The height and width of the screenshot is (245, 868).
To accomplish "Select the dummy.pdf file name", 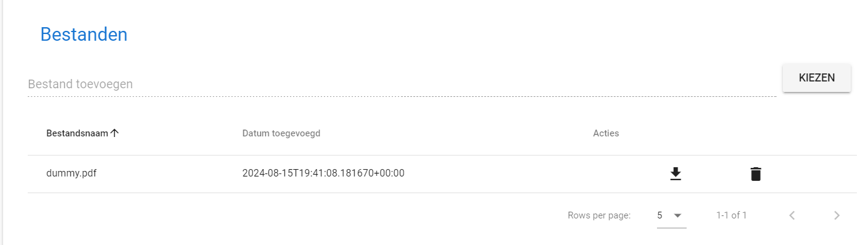I will click(x=72, y=173).
